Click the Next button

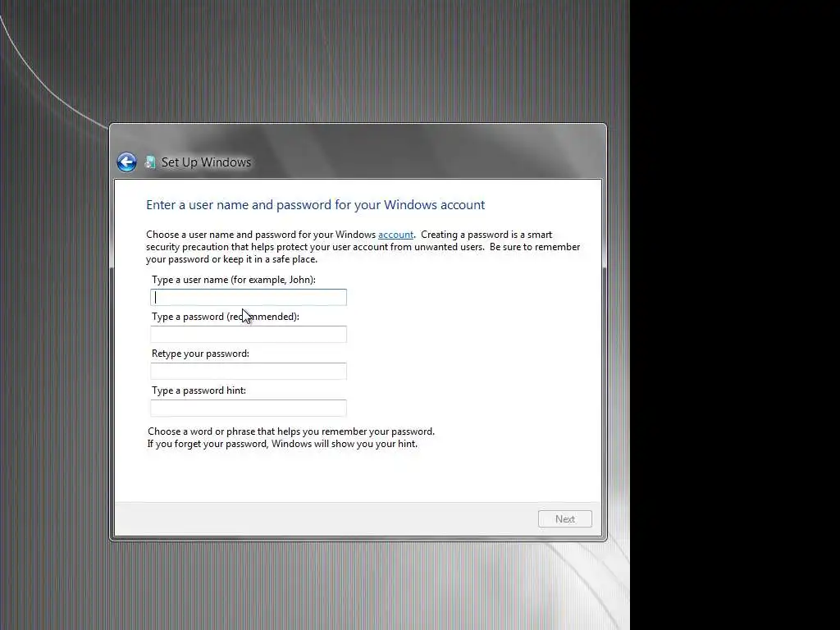tap(565, 519)
